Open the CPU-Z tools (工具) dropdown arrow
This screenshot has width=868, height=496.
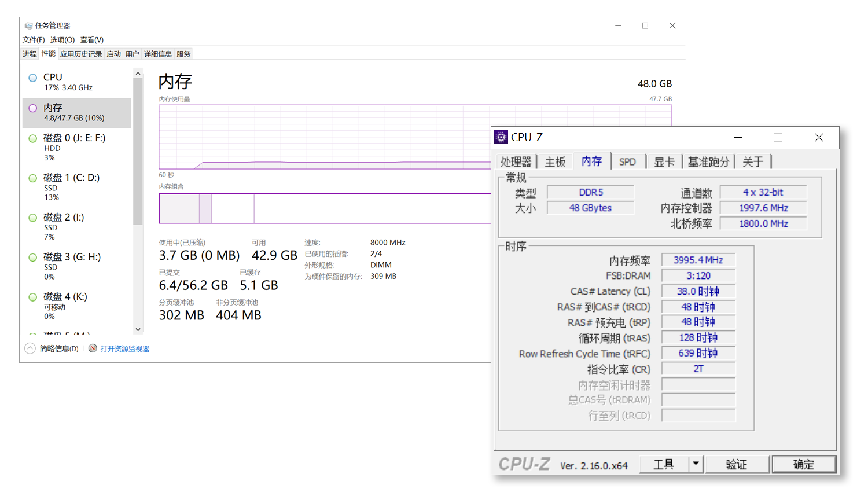click(x=696, y=464)
